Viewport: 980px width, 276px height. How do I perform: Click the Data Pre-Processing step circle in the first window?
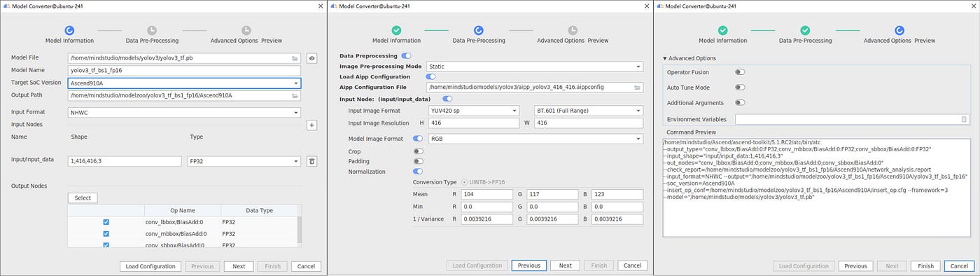(x=151, y=30)
